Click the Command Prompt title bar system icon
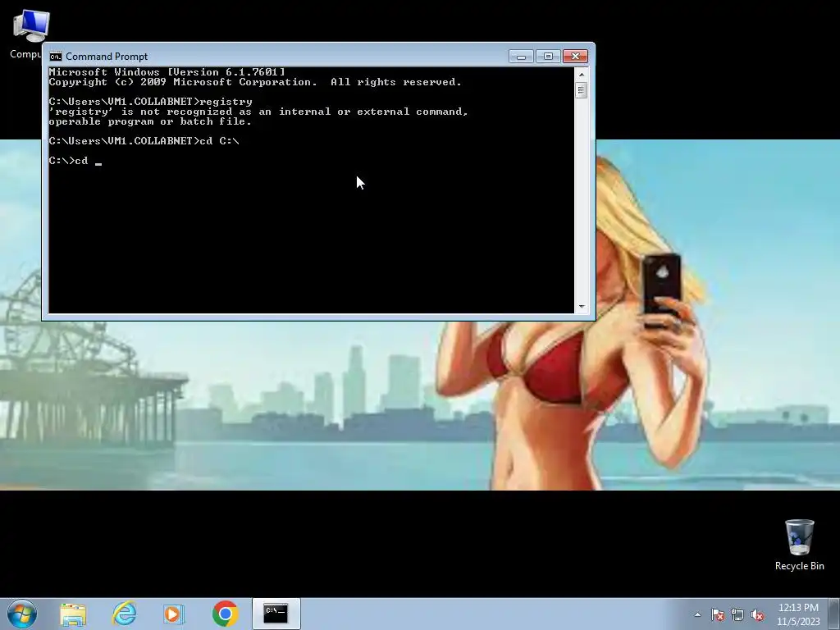Viewport: 840px width, 630px height. pyautogui.click(x=55, y=57)
